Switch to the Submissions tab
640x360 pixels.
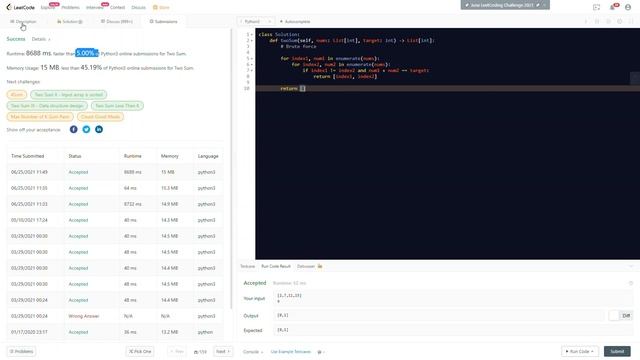pyautogui.click(x=163, y=21)
